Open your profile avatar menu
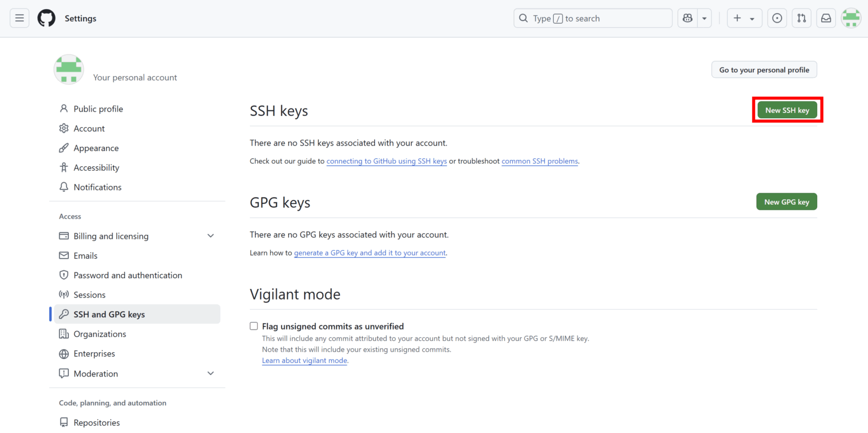Screen dimensions: 868x433 tap(851, 18)
